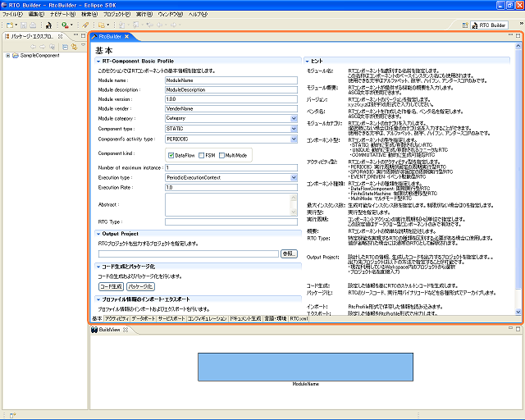Open the Component type dropdown

tap(294, 129)
